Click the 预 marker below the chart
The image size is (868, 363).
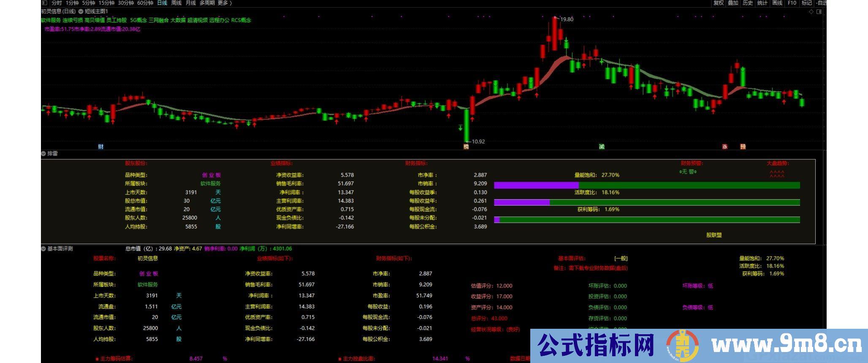point(743,147)
